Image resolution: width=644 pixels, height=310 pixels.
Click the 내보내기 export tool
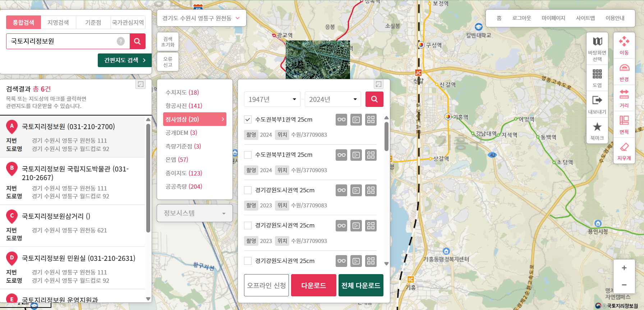tap(597, 104)
